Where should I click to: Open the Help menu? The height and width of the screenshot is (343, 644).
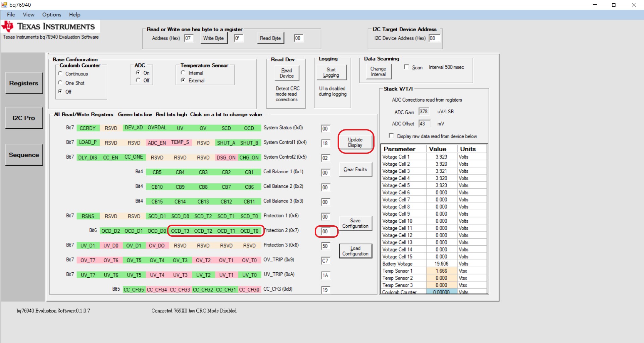[x=75, y=14]
